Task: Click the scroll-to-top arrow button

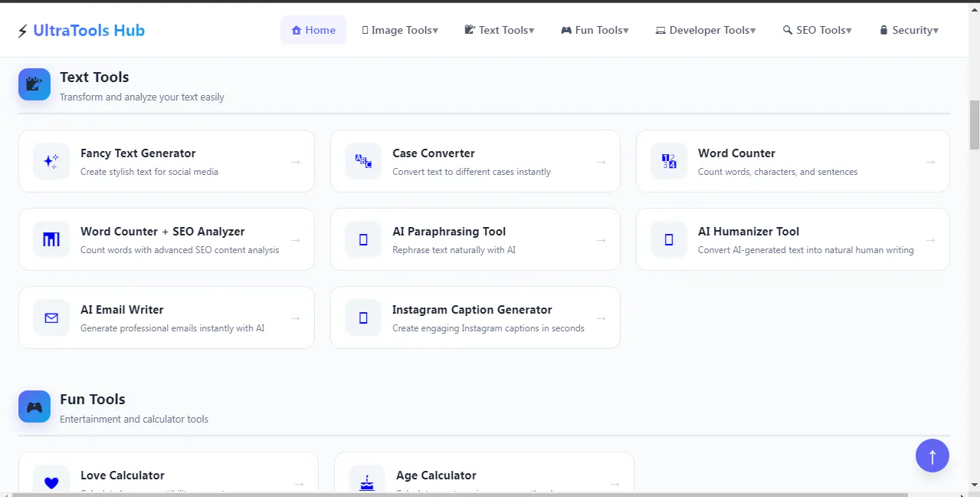Action: (x=932, y=456)
